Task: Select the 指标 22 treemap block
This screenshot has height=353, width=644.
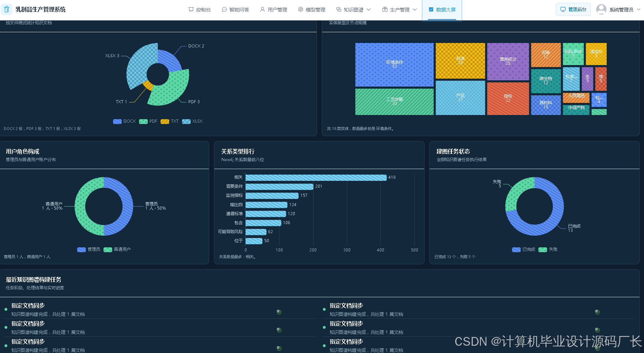Action: coord(508,98)
